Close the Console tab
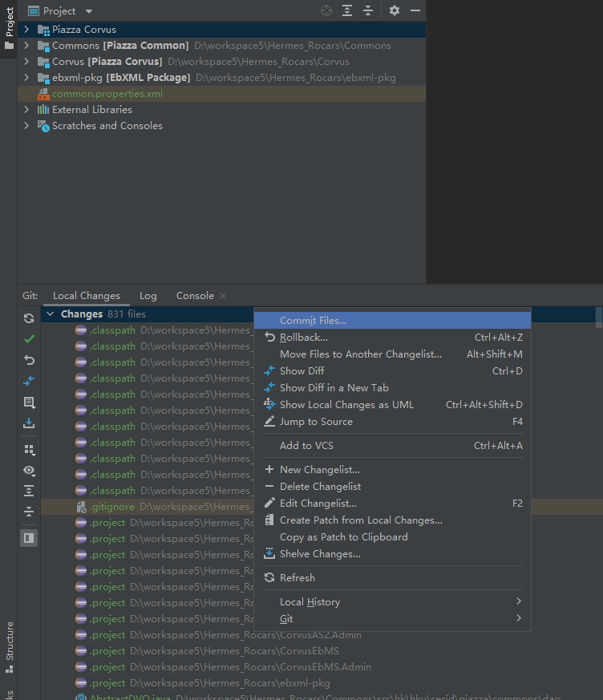Image resolution: width=603 pixels, height=700 pixels. 223,296
